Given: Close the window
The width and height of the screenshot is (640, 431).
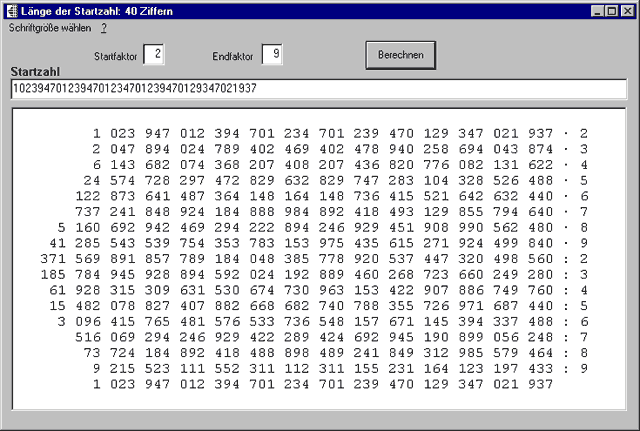Looking at the screenshot, I should (x=627, y=11).
